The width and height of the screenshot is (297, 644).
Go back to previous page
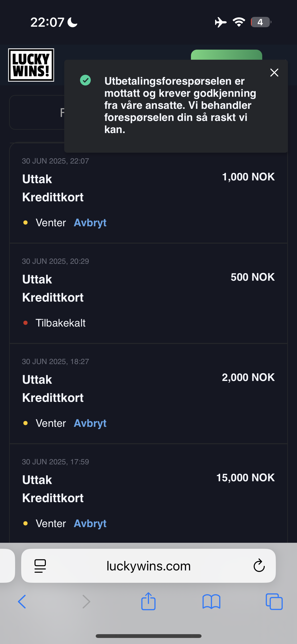click(22, 602)
